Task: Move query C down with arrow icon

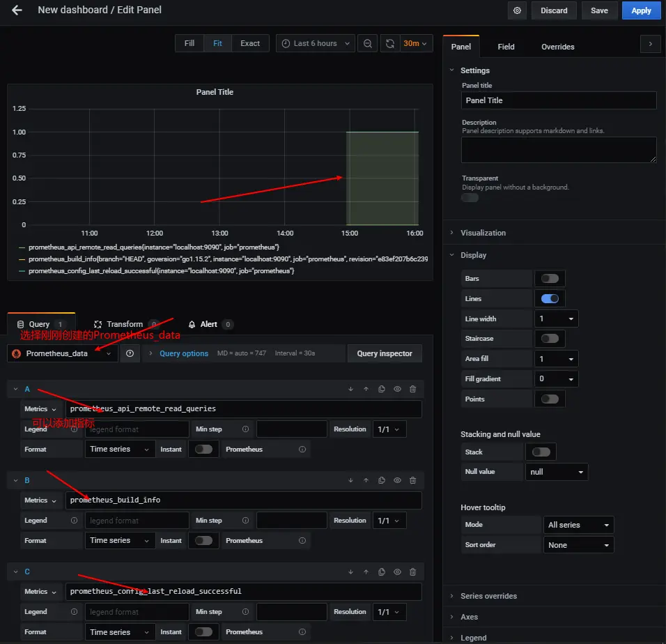Action: coord(350,572)
